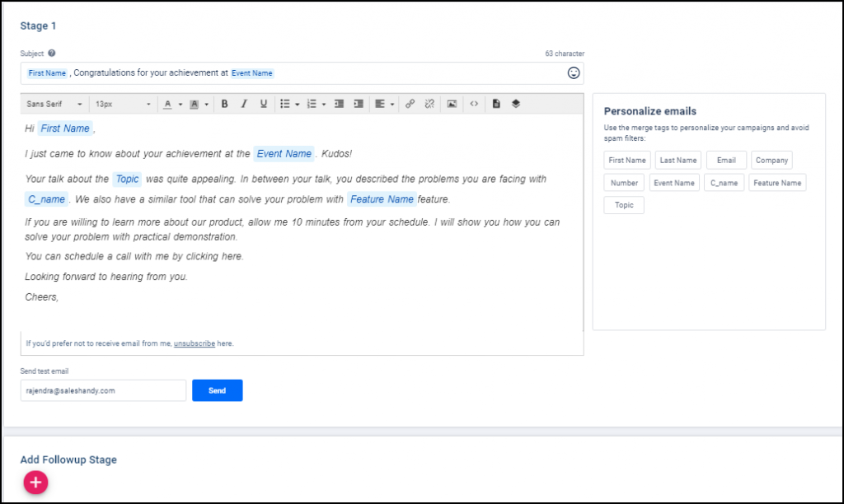Increase indent using the indent icon
The height and width of the screenshot is (504, 844).
359,104
